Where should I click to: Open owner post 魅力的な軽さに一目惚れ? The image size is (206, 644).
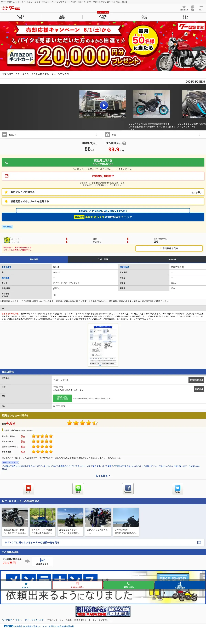coord(15,522)
